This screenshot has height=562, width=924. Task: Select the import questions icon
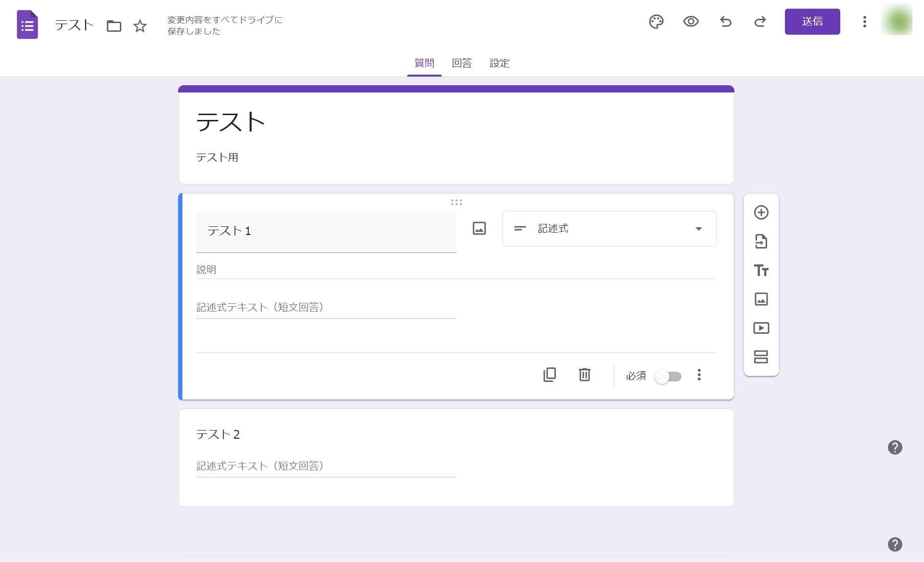[761, 241]
